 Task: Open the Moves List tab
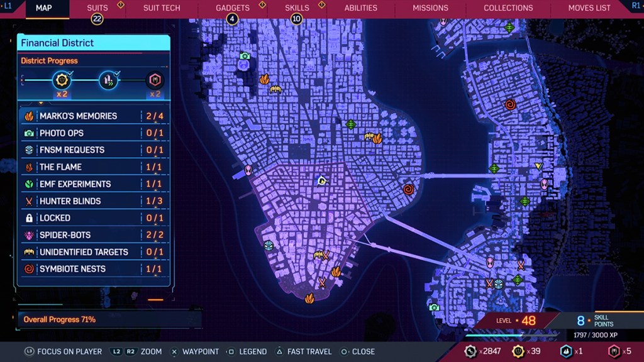[x=589, y=8]
